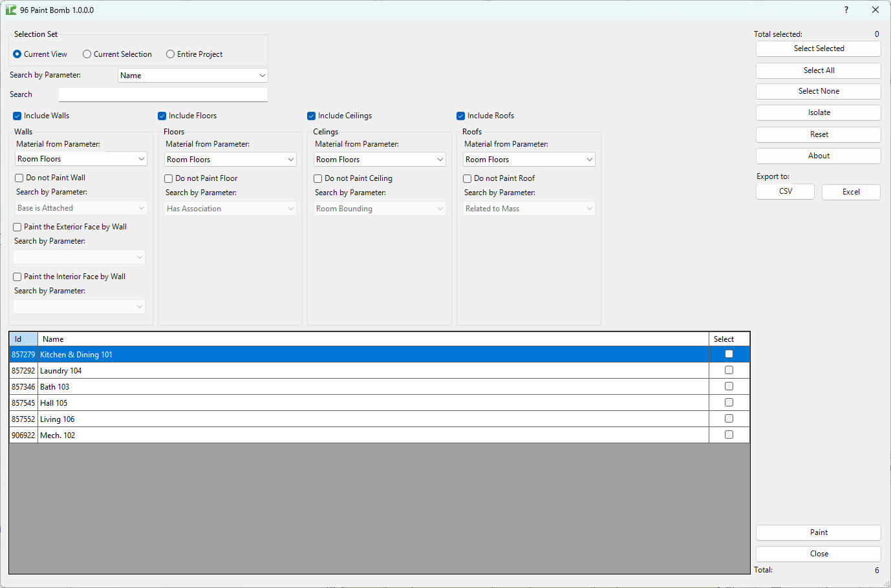Click the Select All button

818,70
